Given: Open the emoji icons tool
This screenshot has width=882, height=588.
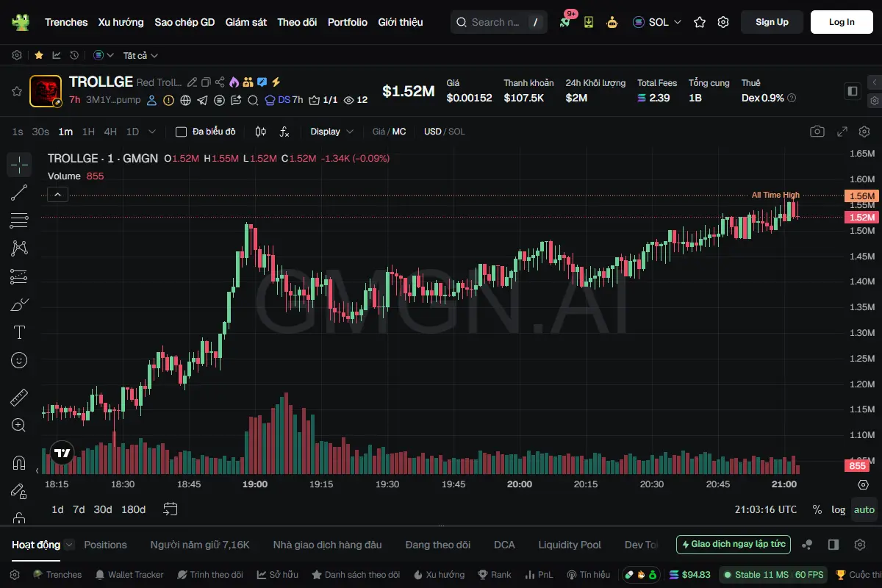Looking at the screenshot, I should [x=19, y=360].
